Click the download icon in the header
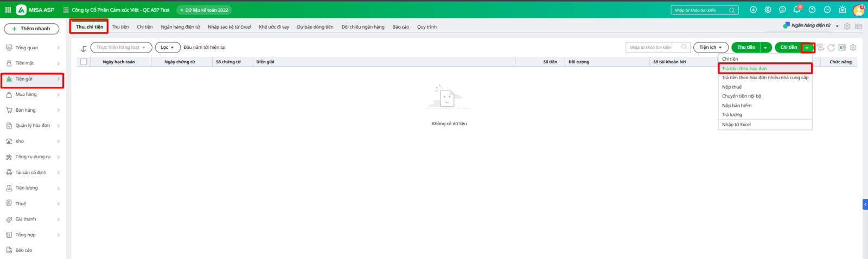This screenshot has height=259, width=868. [753, 10]
